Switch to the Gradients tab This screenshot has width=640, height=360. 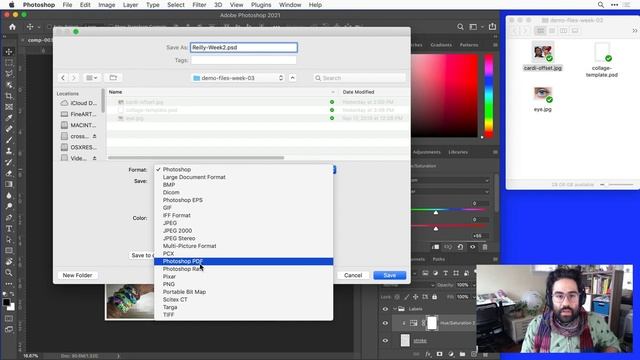click(x=441, y=45)
